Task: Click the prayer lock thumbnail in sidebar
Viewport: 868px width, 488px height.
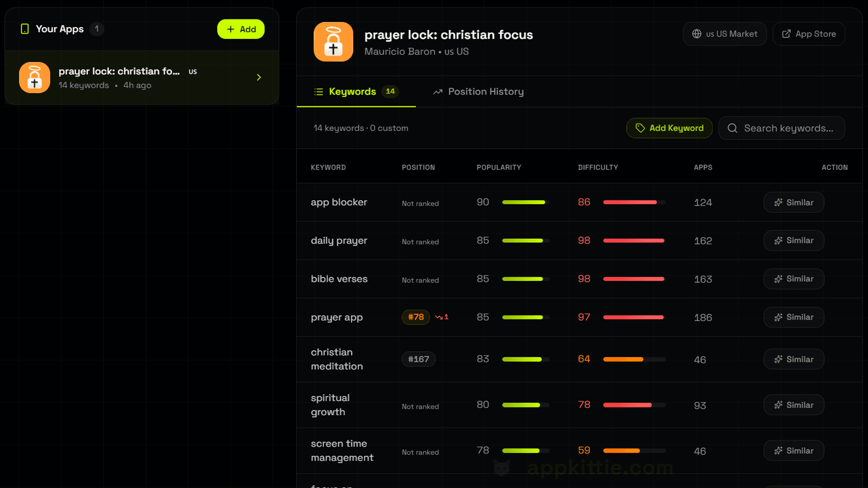Action: pyautogui.click(x=34, y=78)
